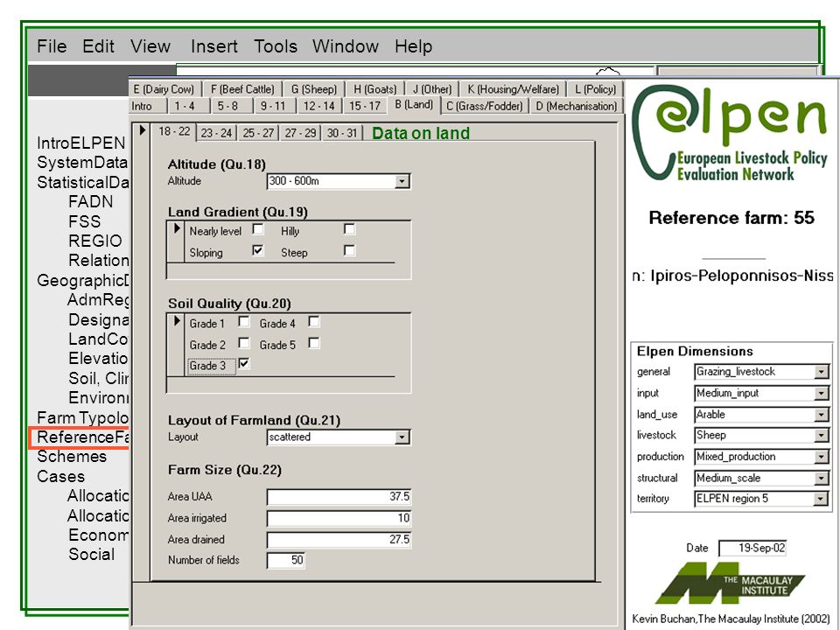This screenshot has height=630, width=840.
Task: Select Schemes in the sidebar
Action: pos(72,457)
